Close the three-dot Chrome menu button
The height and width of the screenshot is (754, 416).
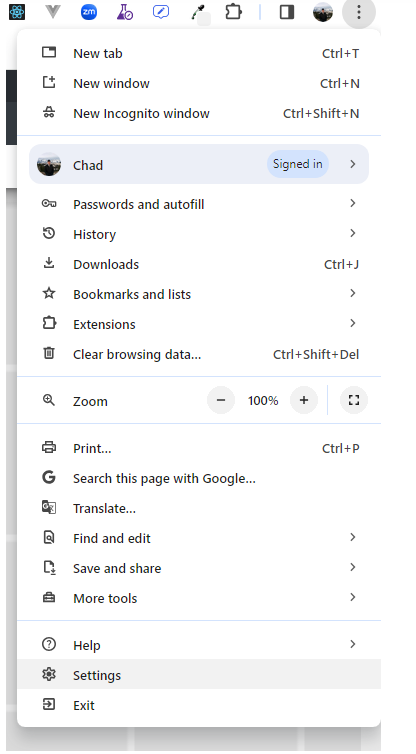click(359, 12)
